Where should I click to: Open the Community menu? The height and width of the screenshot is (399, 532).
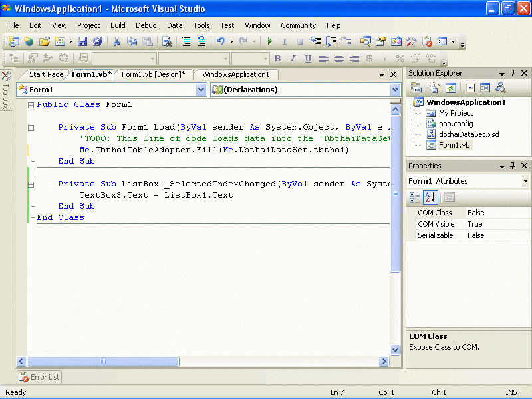[298, 25]
